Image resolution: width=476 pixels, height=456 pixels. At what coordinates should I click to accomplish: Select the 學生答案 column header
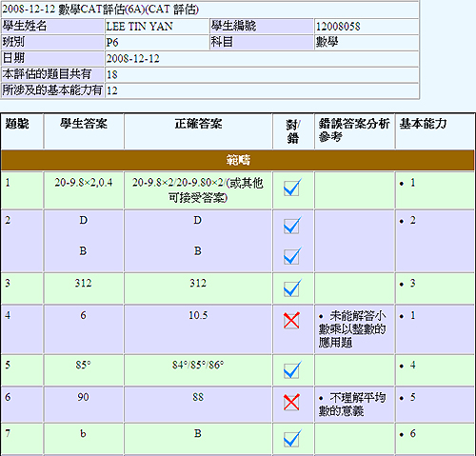[x=84, y=124]
